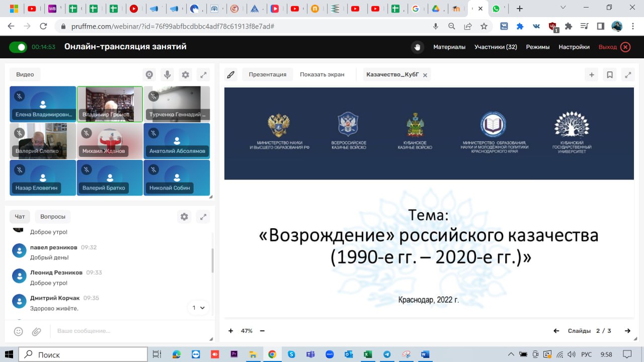Click the bookmark icon above slide
The height and width of the screenshot is (362, 644).
610,75
